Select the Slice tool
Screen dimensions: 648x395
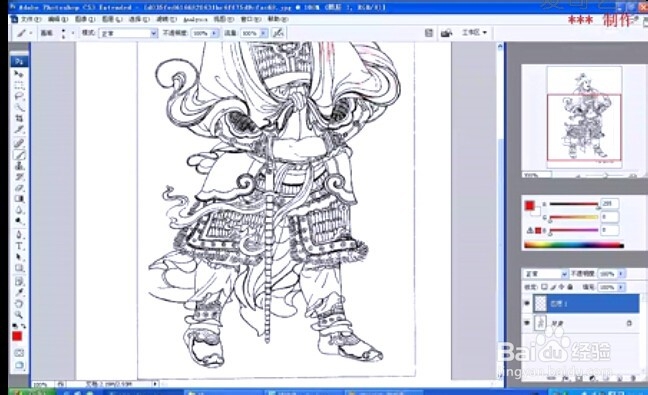pos(19,130)
